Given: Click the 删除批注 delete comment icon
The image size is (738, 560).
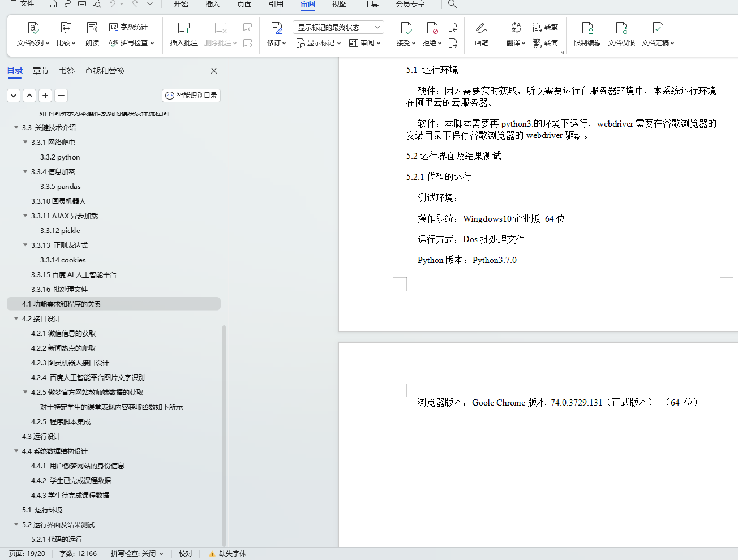Looking at the screenshot, I should [221, 28].
